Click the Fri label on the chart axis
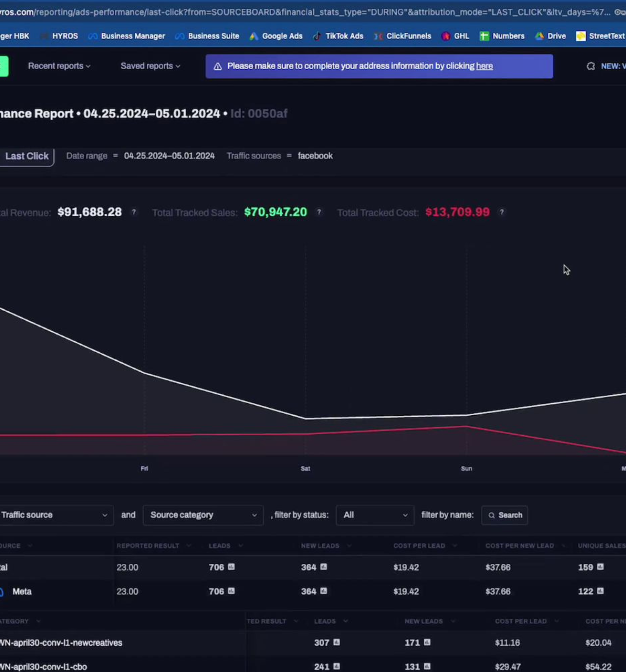Screen dimensions: 626x672 click(144, 468)
